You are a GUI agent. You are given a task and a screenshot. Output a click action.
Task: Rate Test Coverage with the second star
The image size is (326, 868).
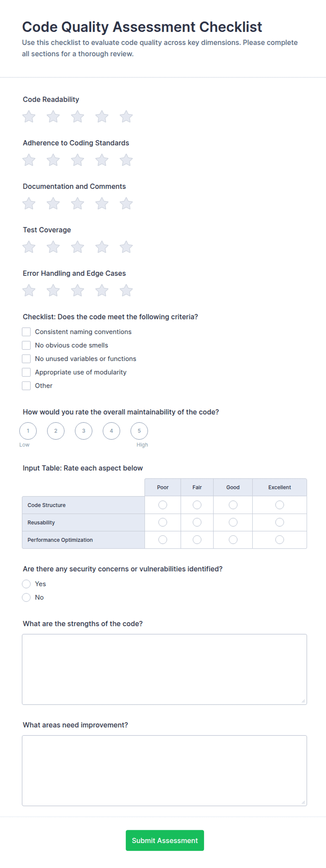click(53, 247)
